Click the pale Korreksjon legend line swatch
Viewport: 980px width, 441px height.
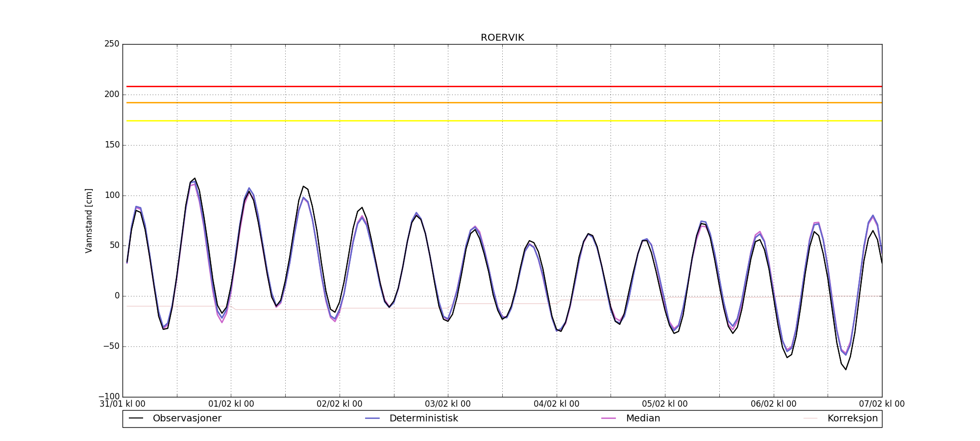(810, 418)
